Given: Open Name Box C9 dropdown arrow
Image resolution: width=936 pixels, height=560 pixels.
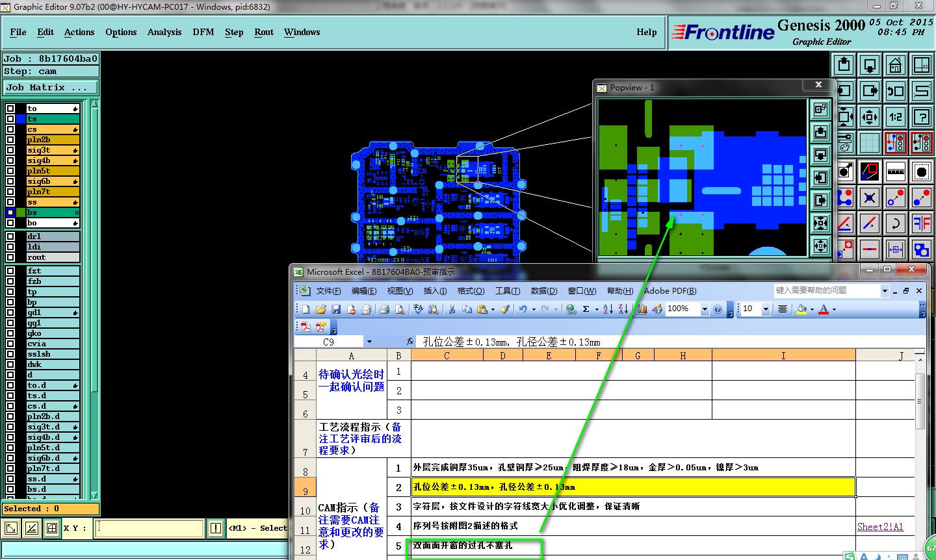Looking at the screenshot, I should (x=369, y=342).
